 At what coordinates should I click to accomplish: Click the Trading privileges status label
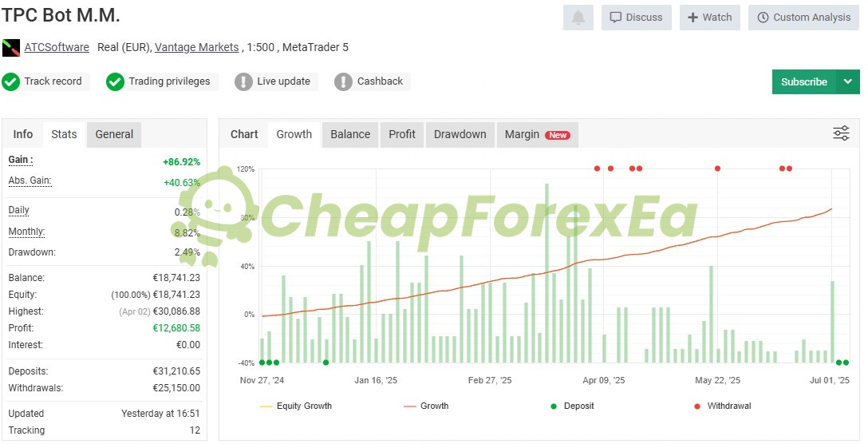coord(169,81)
